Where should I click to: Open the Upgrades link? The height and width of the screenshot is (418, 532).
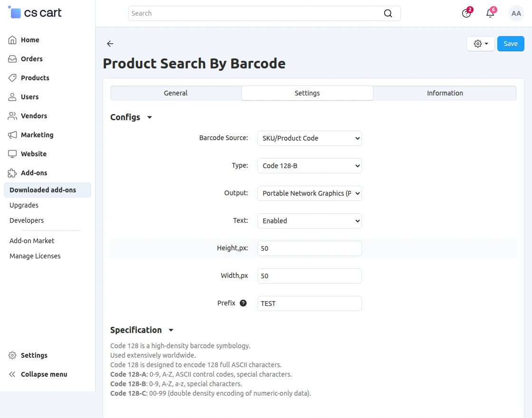click(24, 205)
